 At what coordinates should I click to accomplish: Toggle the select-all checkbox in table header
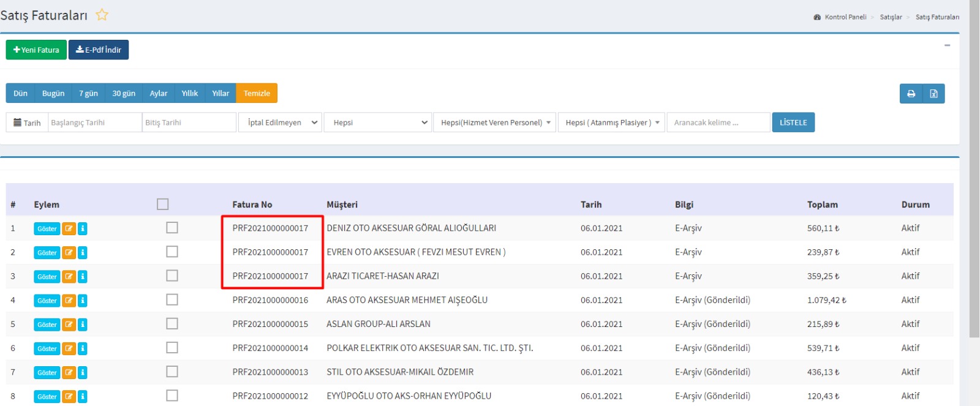[x=162, y=205]
